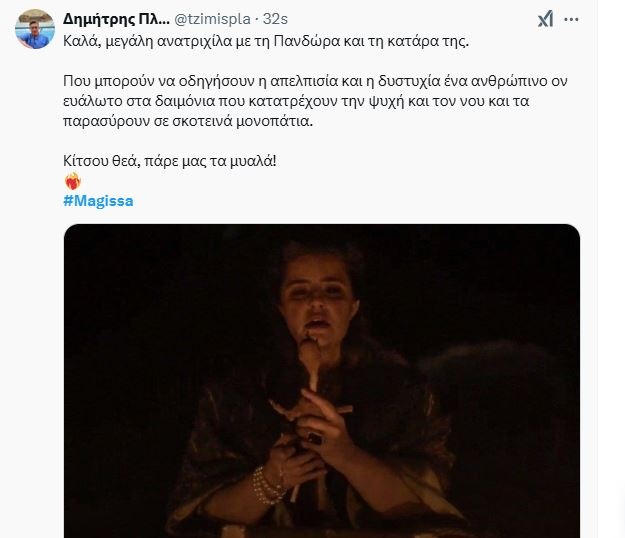Screen dimensions: 625x538
Task: Click the heart-on-fire emoji
Action: 73,181
